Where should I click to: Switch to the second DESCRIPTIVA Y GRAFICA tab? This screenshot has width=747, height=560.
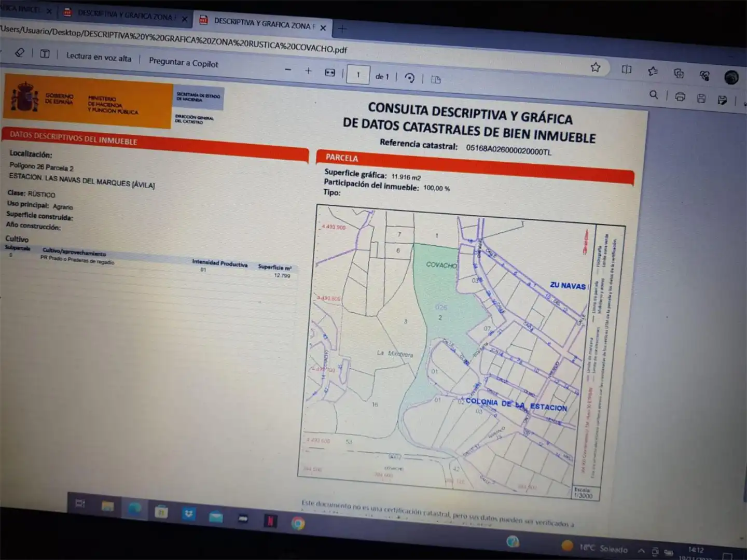tap(125, 16)
